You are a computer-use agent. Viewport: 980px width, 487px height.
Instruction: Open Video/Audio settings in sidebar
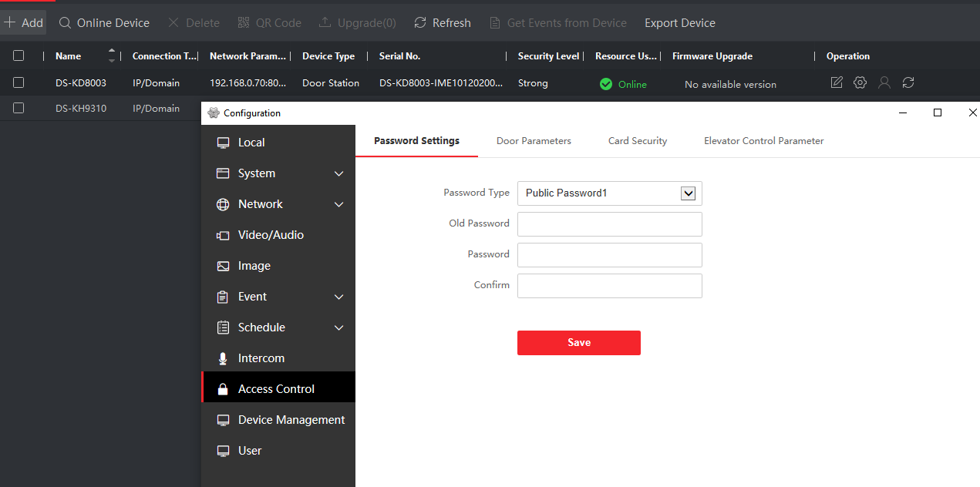click(x=270, y=235)
